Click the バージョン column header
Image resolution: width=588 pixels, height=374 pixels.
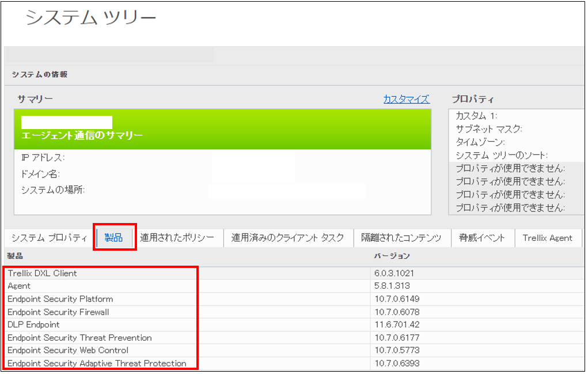coord(392,256)
